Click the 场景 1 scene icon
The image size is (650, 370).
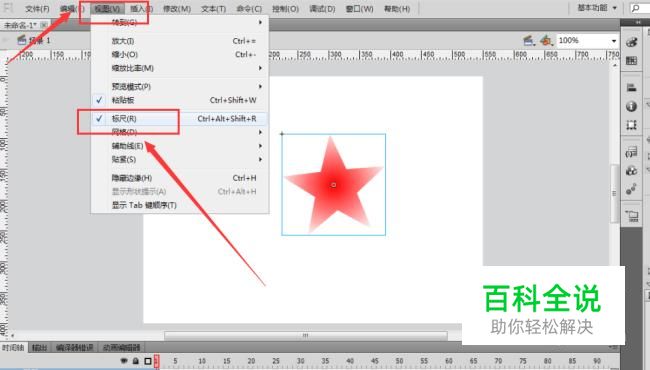[22, 40]
